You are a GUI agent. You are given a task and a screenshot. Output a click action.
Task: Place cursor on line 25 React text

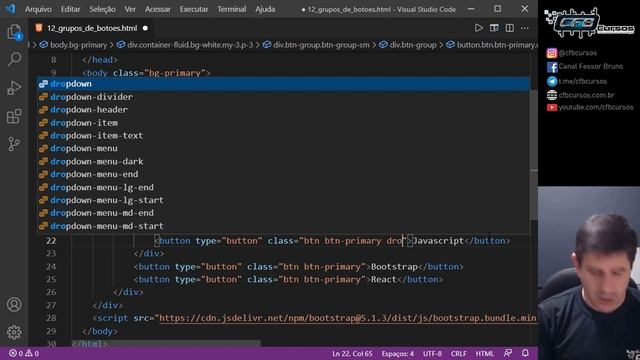(383, 279)
